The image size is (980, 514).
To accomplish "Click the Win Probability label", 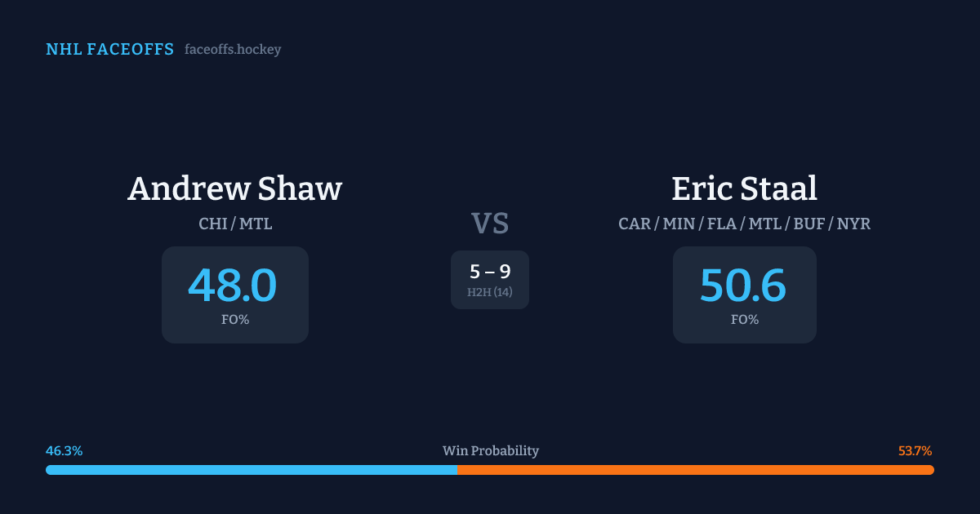I will click(x=490, y=451).
